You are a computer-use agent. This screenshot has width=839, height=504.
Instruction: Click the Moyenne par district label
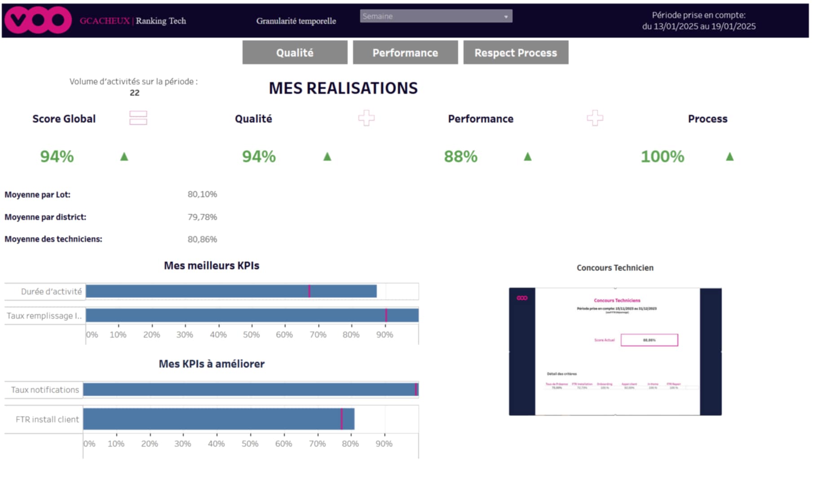tap(45, 217)
